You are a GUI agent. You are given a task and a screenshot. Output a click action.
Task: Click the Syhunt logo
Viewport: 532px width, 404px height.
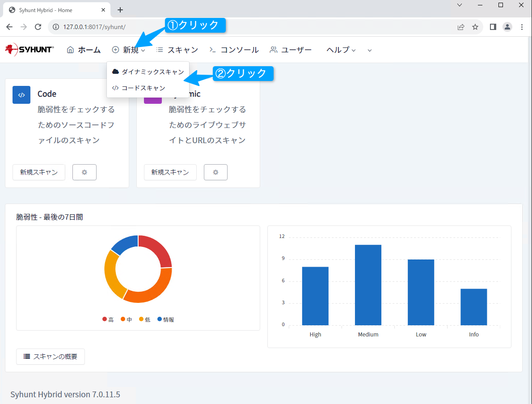coord(30,50)
